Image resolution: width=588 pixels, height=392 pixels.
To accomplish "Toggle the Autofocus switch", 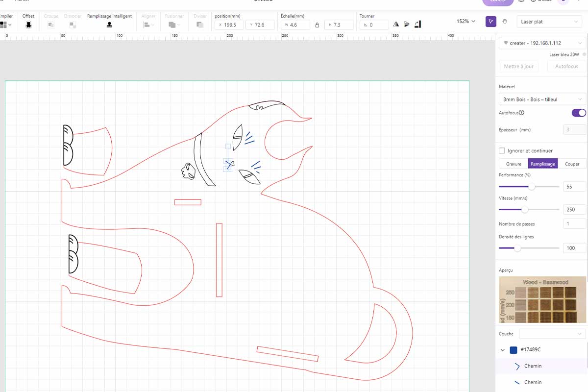I will (x=579, y=113).
